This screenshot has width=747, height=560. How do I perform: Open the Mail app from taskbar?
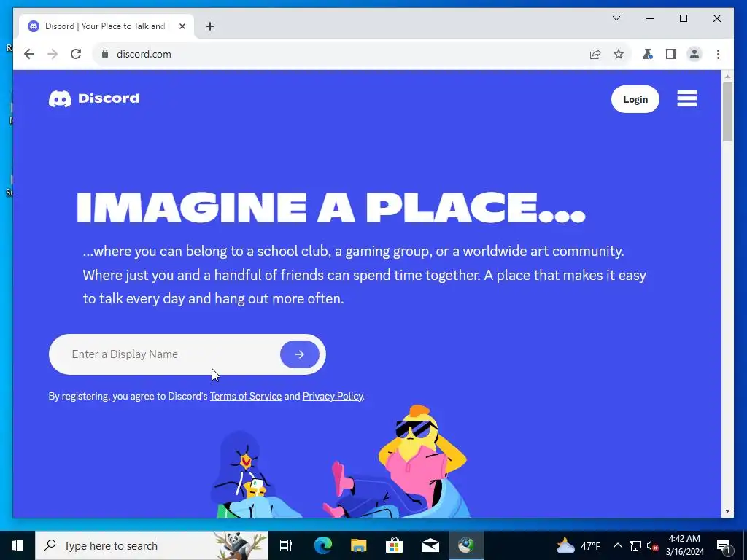(x=430, y=545)
